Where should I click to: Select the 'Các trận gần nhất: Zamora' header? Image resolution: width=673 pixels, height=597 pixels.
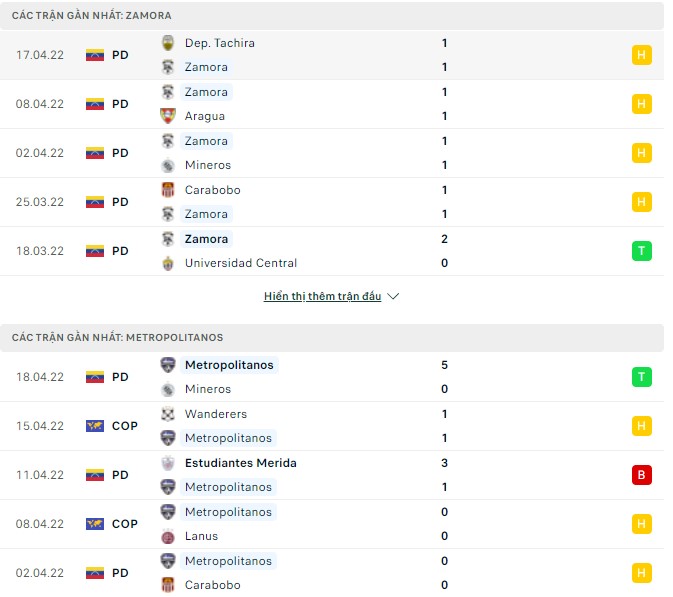91,16
